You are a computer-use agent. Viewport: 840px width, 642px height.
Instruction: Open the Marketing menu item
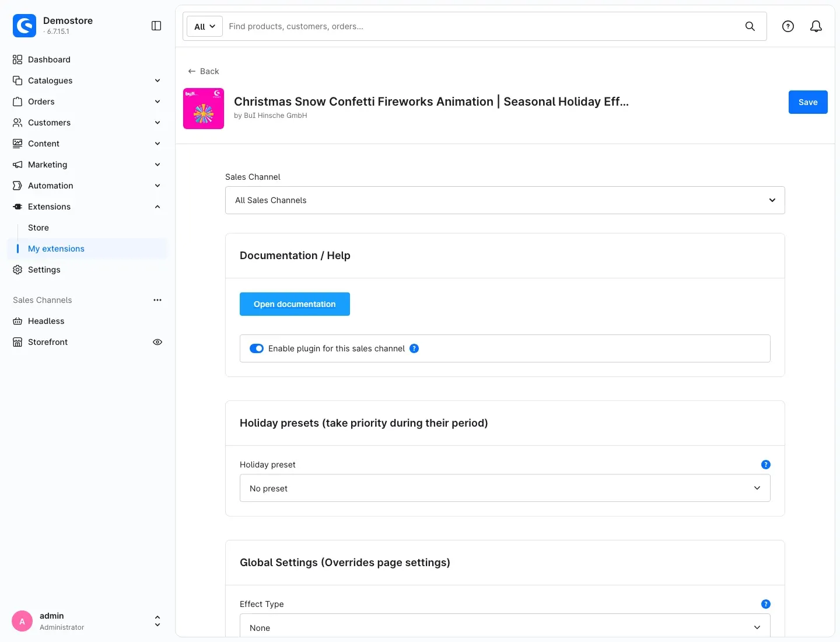[87, 165]
